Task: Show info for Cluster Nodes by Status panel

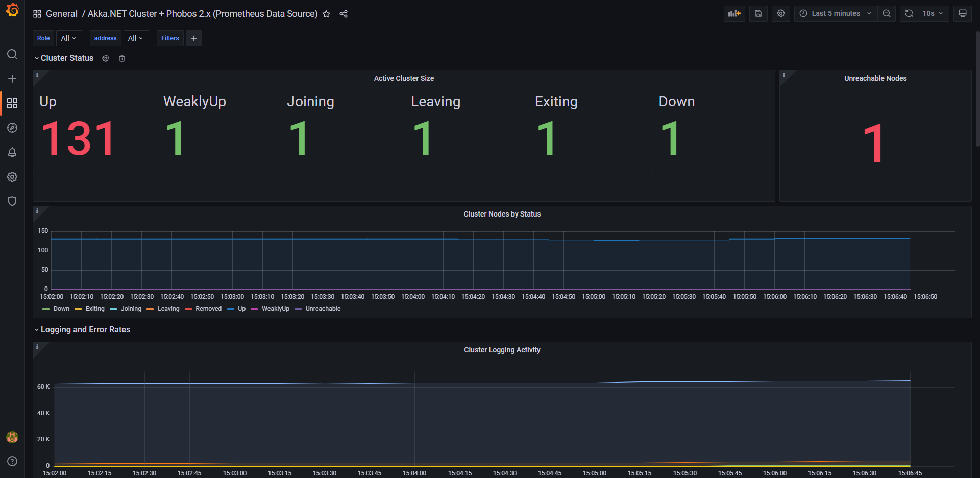Action: point(37,211)
